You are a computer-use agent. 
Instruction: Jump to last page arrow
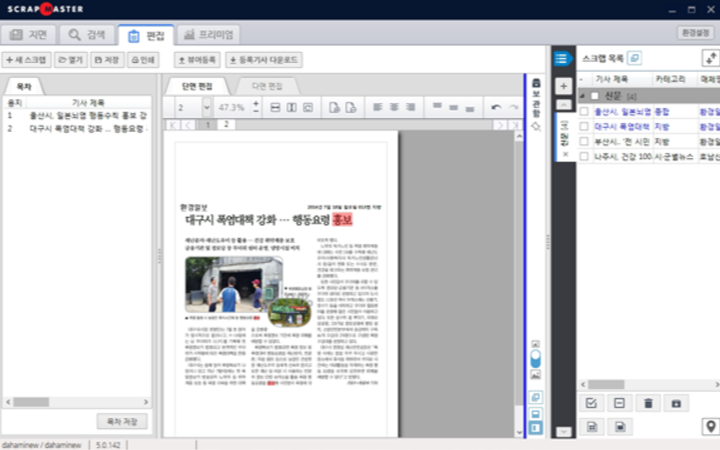click(x=515, y=125)
